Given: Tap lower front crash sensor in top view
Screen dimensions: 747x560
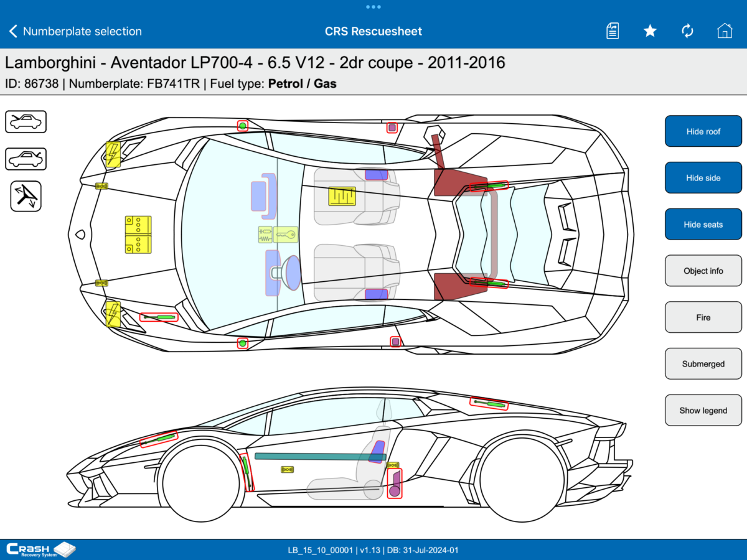Looking at the screenshot, I should 101,282.
